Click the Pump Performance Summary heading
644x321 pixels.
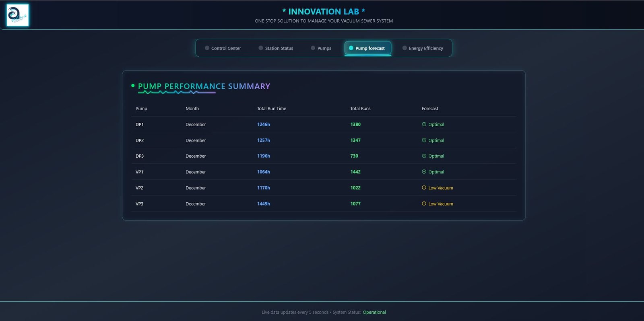coord(204,86)
